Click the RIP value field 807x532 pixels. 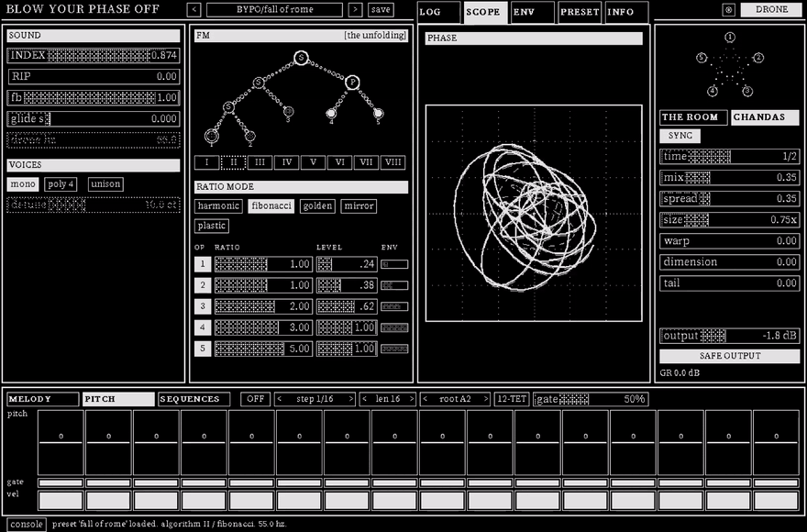click(94, 76)
